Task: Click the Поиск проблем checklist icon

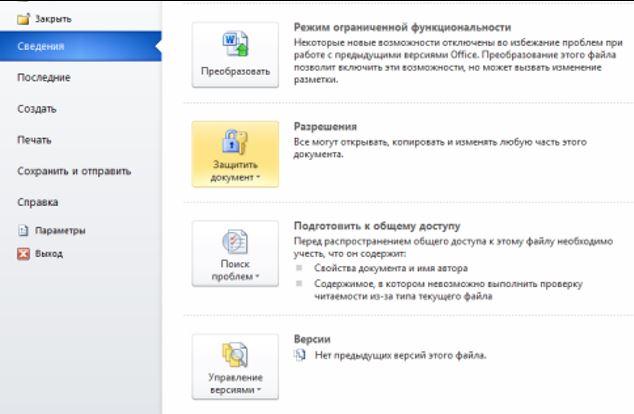Action: coord(235,242)
